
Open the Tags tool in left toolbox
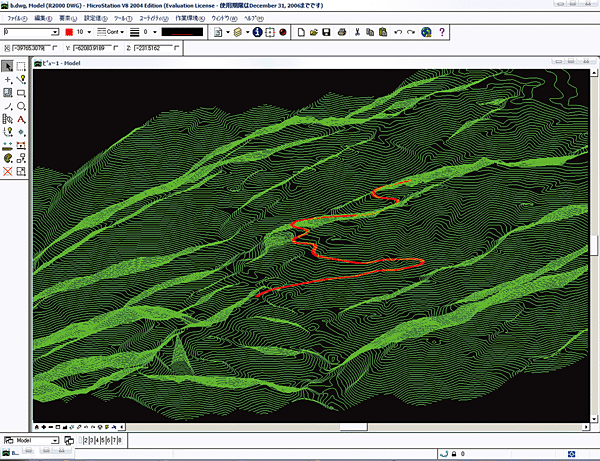8,119
